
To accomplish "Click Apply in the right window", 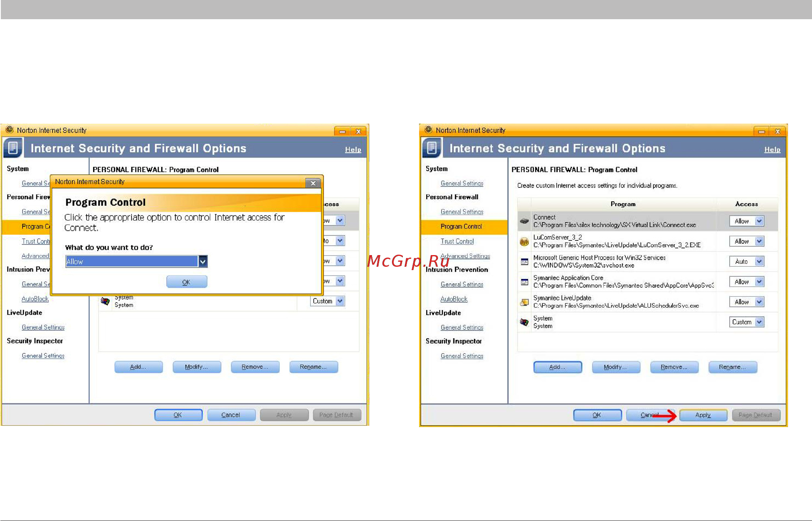I will (x=703, y=415).
